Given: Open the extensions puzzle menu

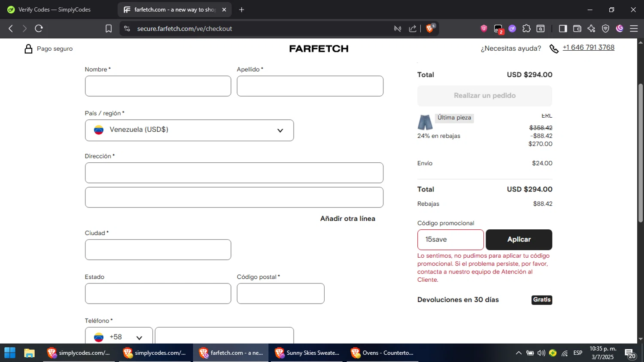Looking at the screenshot, I should click(x=526, y=28).
